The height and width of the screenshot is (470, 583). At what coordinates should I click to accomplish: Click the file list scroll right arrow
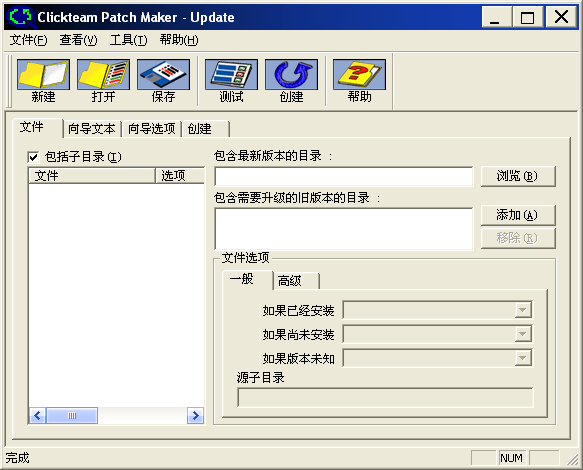195,415
